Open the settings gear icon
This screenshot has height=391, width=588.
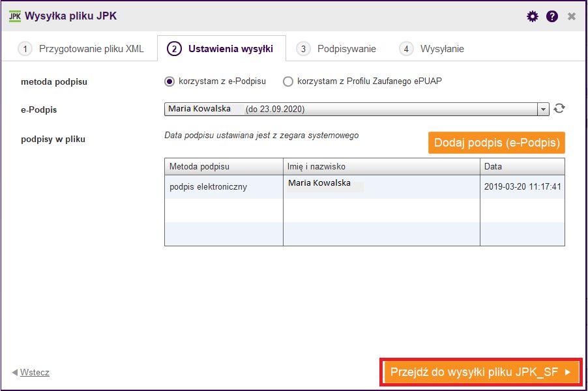click(x=532, y=16)
